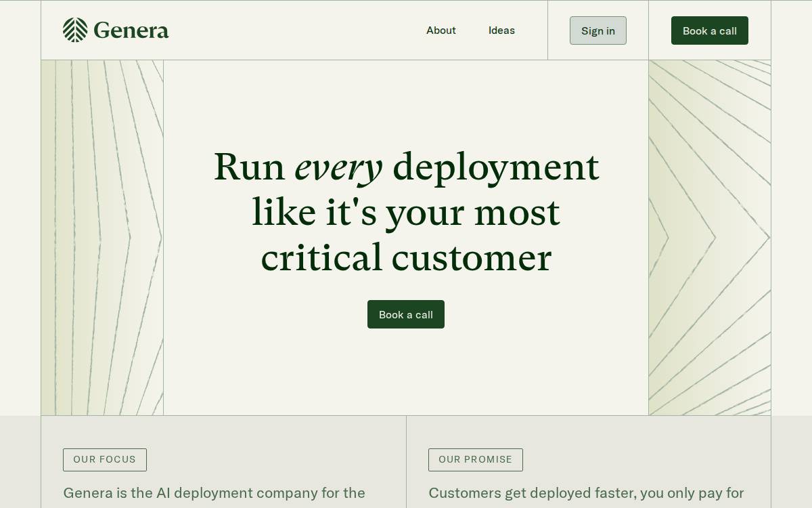Click the Genera wordmark in header
This screenshot has height=508, width=812.
click(131, 30)
